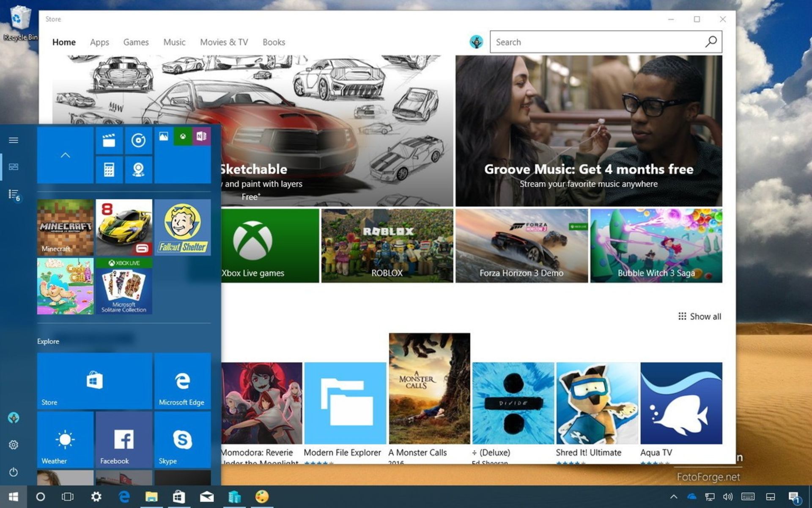Open the Facebook tile
812x508 pixels.
coord(124,440)
